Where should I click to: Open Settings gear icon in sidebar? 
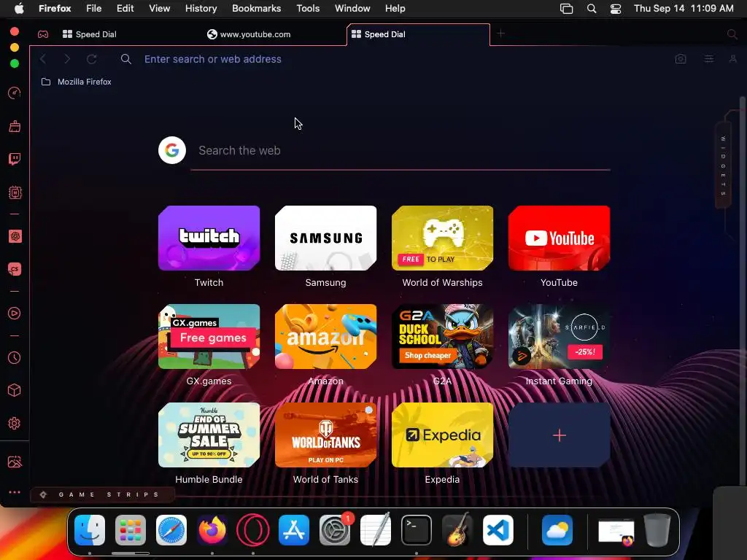[15, 424]
